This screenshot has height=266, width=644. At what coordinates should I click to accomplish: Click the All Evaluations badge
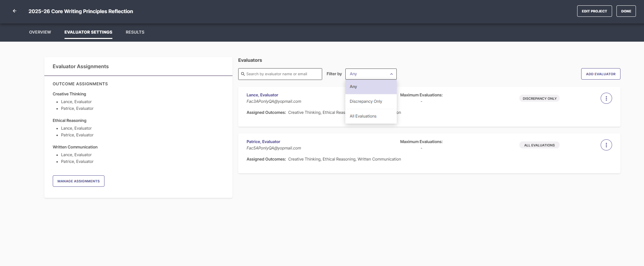(540, 145)
